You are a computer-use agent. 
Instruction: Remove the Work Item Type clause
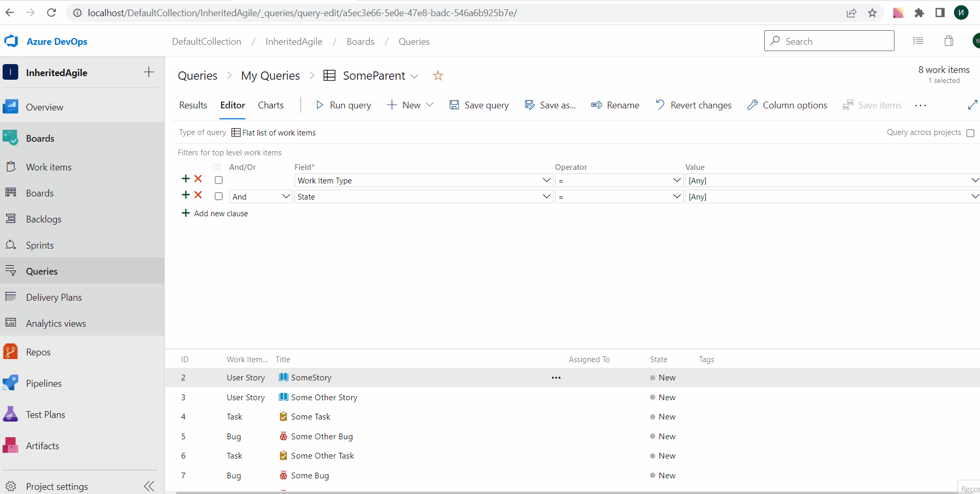[x=198, y=179]
